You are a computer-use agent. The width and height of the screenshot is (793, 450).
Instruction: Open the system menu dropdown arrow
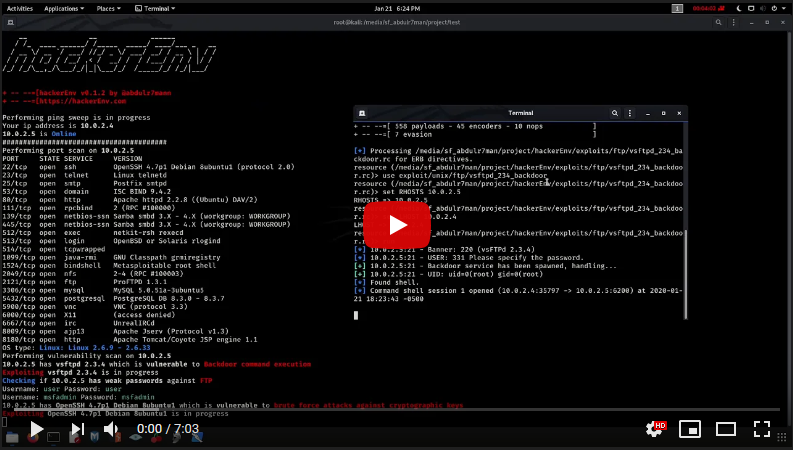pyautogui.click(x=783, y=9)
